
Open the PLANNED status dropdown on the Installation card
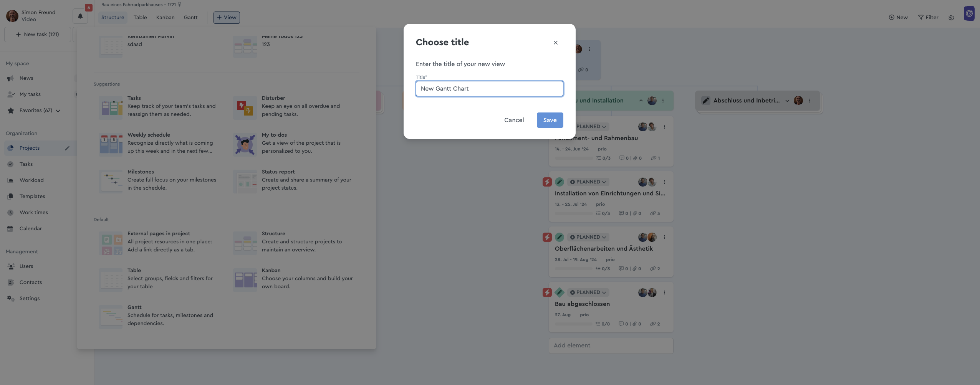pyautogui.click(x=588, y=182)
